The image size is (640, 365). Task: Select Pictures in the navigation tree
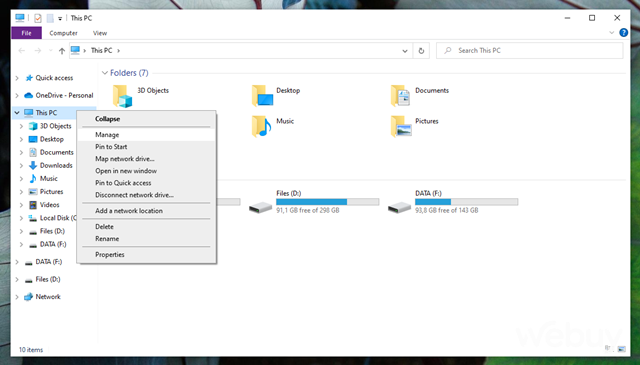point(51,192)
